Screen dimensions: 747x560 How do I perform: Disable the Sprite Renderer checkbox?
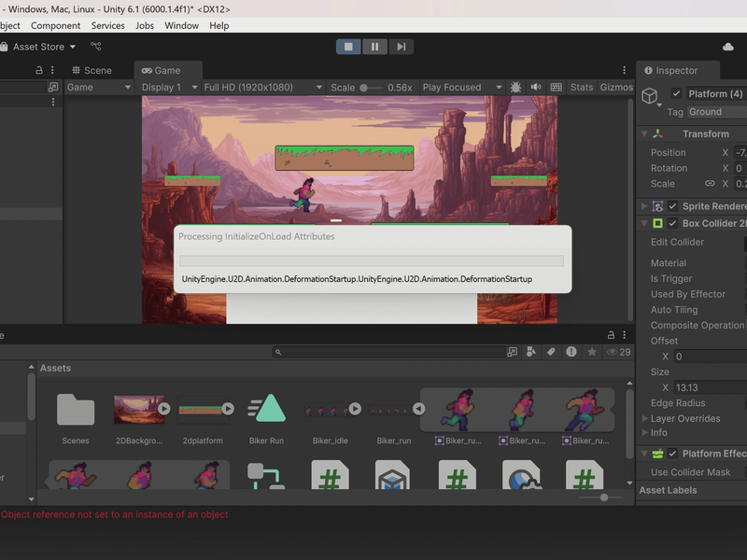point(672,206)
